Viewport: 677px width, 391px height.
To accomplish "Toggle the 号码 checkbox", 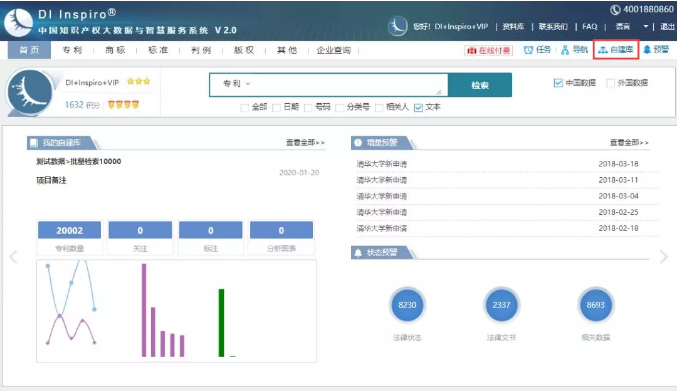I will tap(308, 107).
